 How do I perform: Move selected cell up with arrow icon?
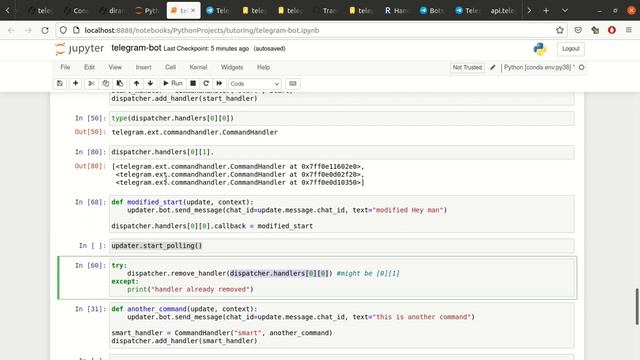(136, 84)
